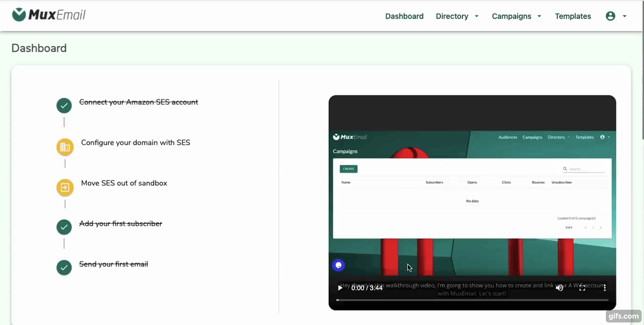The image size is (644, 325).
Task: Click the yellow sandbox exit icon
Action: coord(65,188)
